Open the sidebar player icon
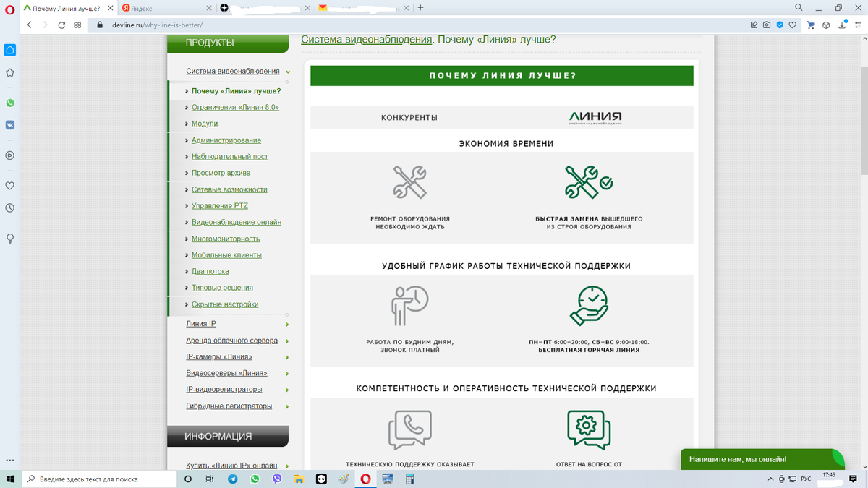This screenshot has height=488, width=868. tap(10, 155)
